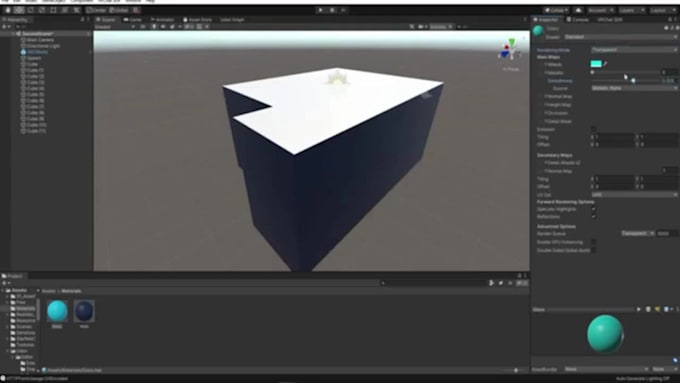This screenshot has width=680, height=383.
Task: Switch to the Console tab
Action: tap(579, 20)
